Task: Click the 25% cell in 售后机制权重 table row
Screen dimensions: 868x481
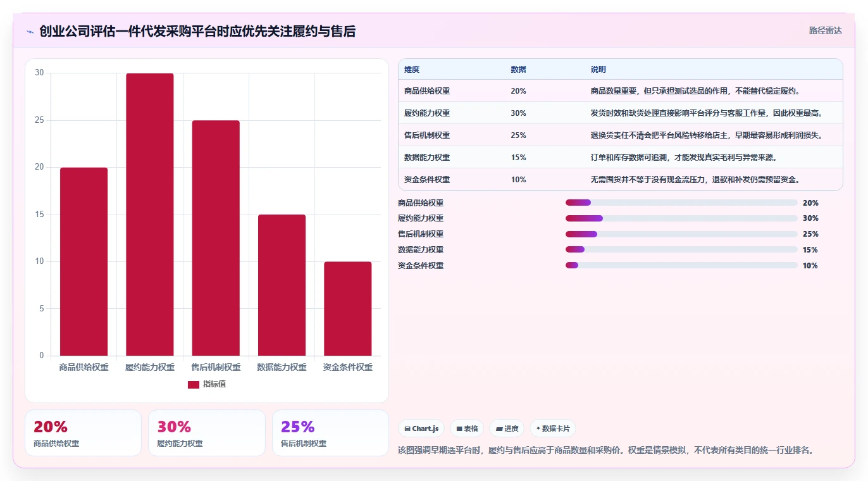Action: [518, 135]
